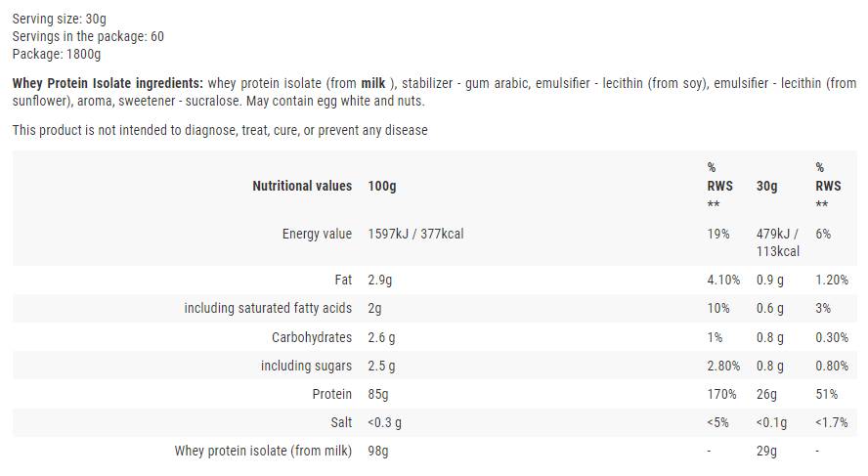Click the 'Carbohydrates' row label

coord(312,337)
